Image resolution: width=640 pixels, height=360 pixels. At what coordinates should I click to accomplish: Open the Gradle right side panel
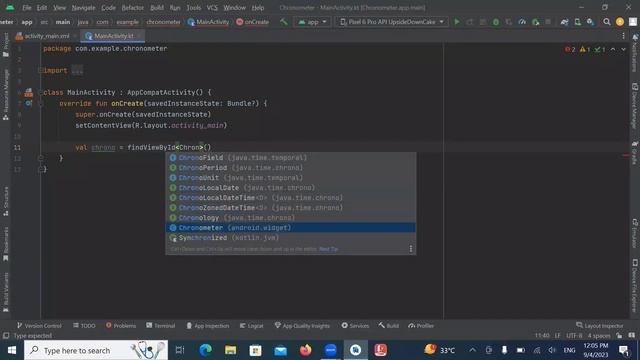[x=635, y=153]
